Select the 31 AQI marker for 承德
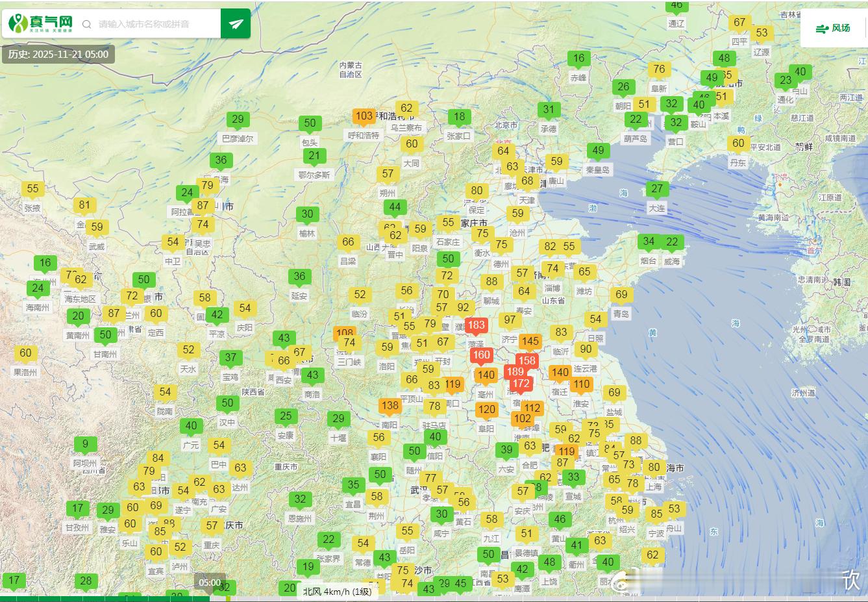Screen dimensions: 868x602 [549, 110]
